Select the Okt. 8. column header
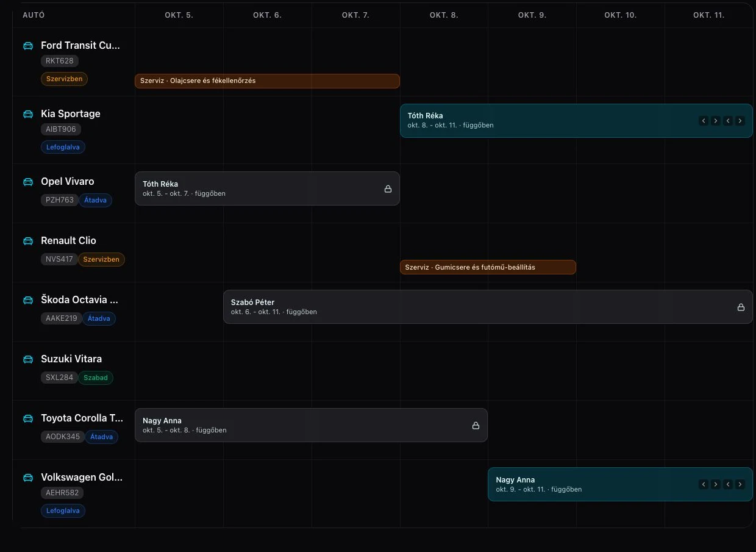Image resolution: width=756 pixels, height=552 pixels. click(x=444, y=15)
